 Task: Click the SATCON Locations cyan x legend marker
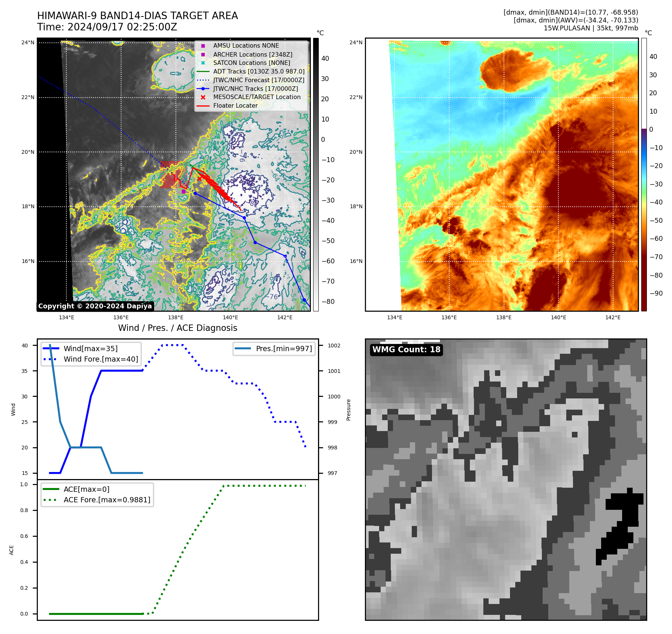point(203,63)
